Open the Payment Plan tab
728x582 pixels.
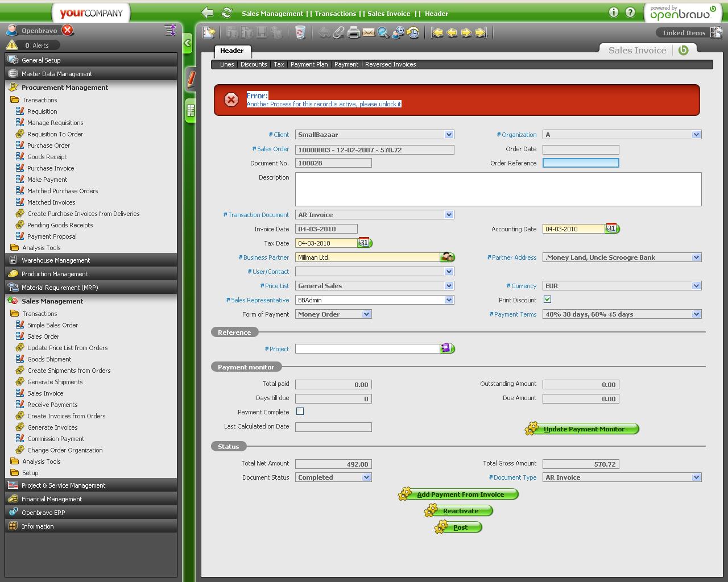tap(309, 65)
